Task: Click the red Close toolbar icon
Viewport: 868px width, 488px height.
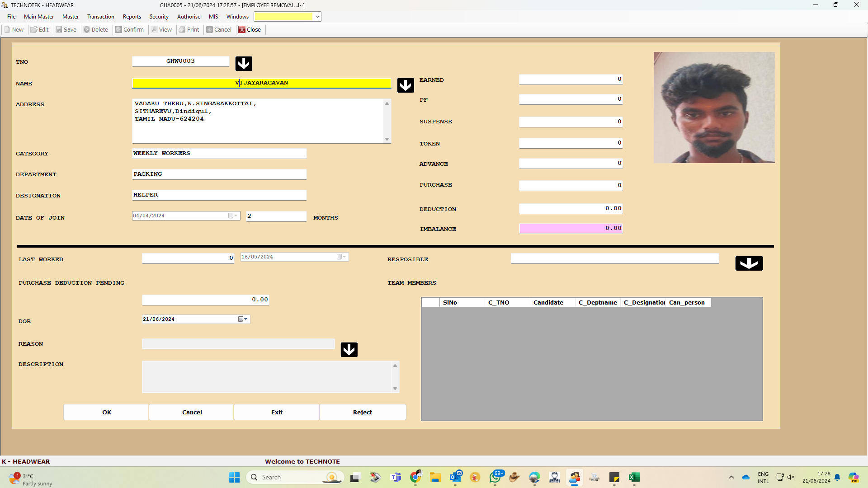Action: tap(250, 30)
